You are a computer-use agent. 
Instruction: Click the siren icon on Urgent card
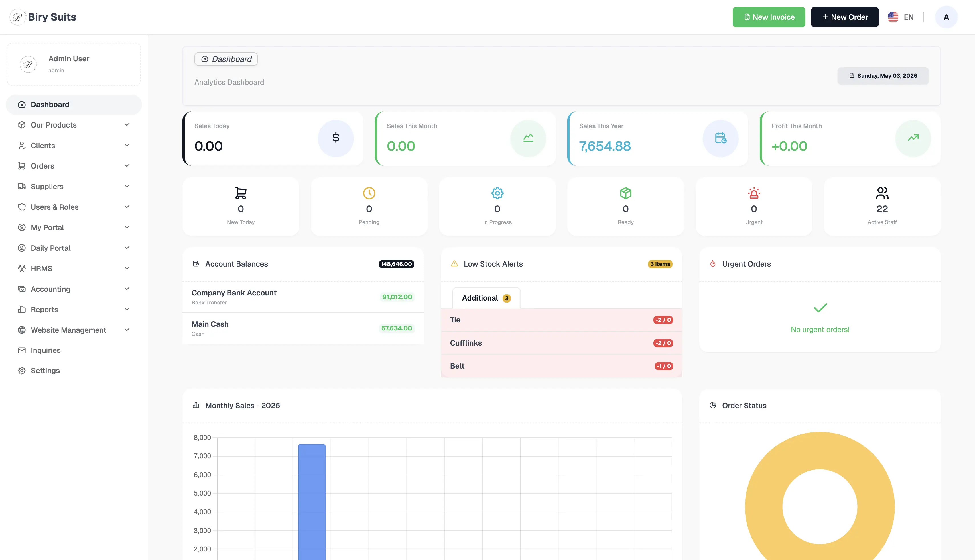[x=754, y=193]
